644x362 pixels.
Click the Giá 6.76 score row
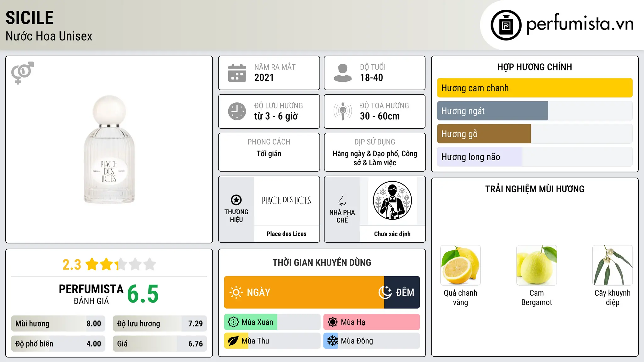point(160,344)
